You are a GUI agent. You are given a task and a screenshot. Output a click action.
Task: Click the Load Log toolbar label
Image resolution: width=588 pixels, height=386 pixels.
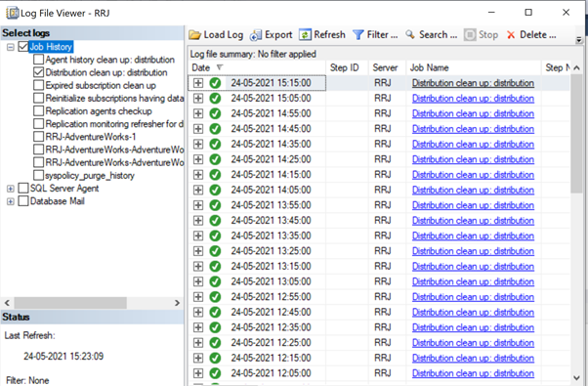[x=223, y=35]
